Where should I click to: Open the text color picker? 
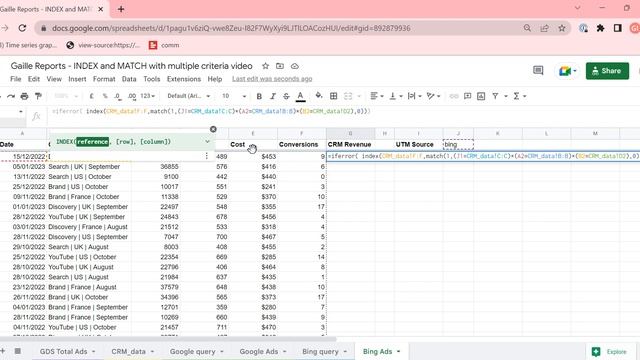pos(300,96)
